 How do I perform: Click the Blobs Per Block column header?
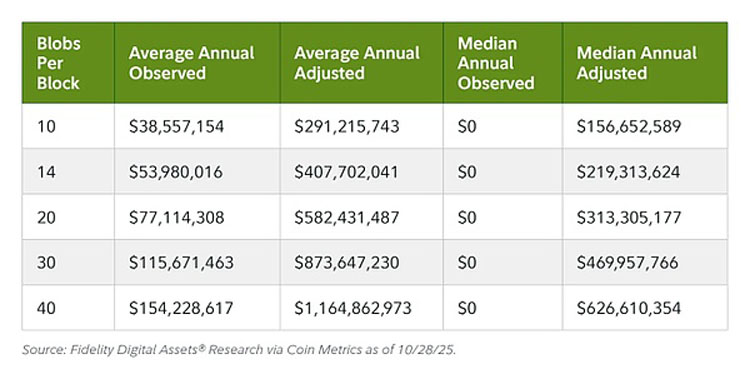pyautogui.click(x=68, y=63)
